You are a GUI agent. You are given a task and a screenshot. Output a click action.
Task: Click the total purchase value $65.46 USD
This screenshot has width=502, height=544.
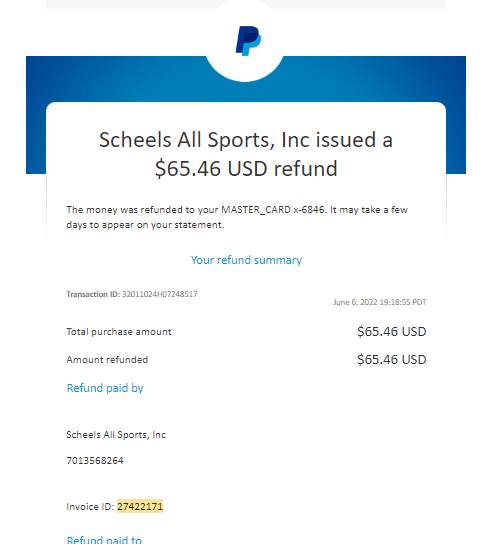tap(392, 332)
